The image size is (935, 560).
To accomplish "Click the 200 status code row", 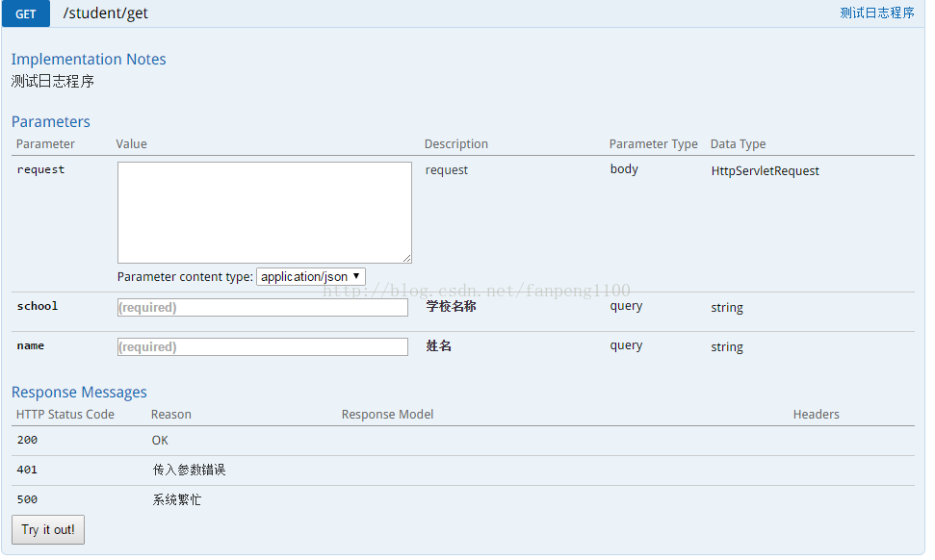I will [463, 441].
